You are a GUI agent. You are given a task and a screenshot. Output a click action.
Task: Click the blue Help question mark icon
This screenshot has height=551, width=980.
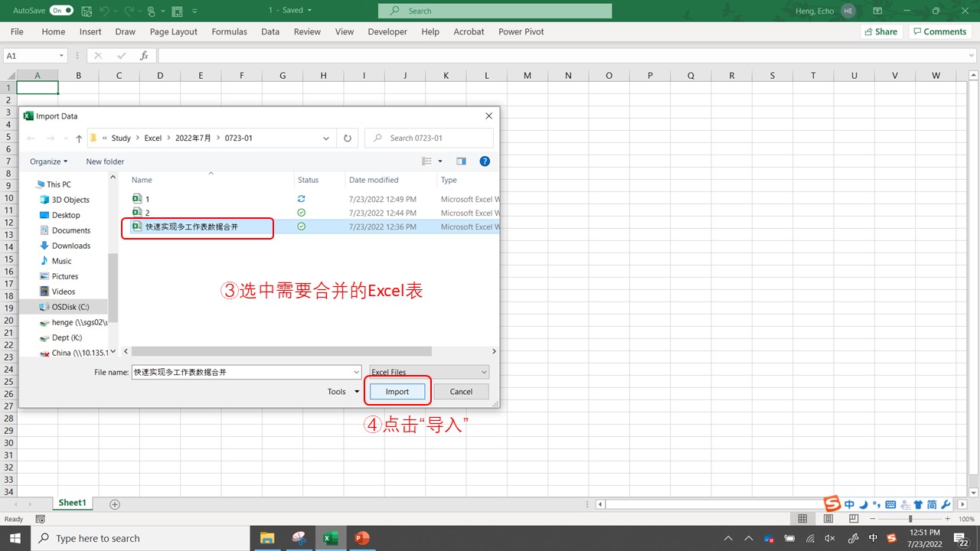click(485, 161)
